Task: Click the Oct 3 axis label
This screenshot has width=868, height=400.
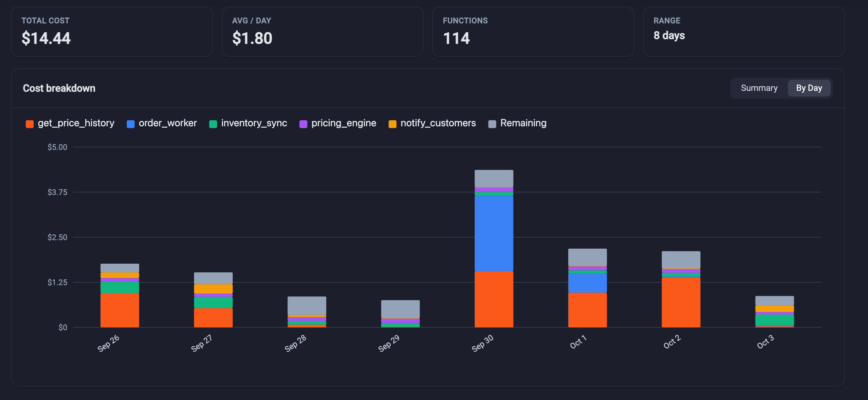Action: click(765, 342)
